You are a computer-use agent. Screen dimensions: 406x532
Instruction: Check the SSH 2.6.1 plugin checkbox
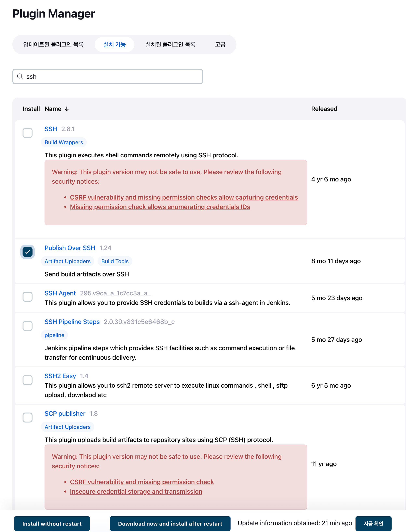(28, 133)
